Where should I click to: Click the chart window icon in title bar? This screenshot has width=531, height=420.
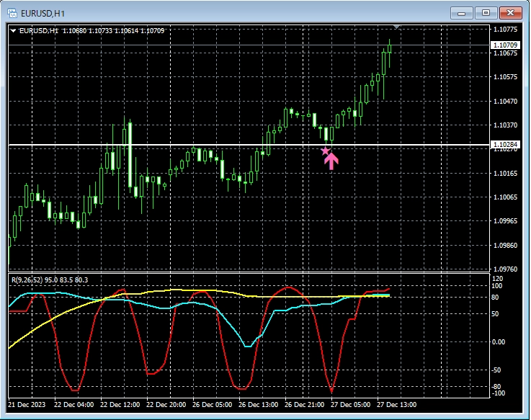[13, 12]
